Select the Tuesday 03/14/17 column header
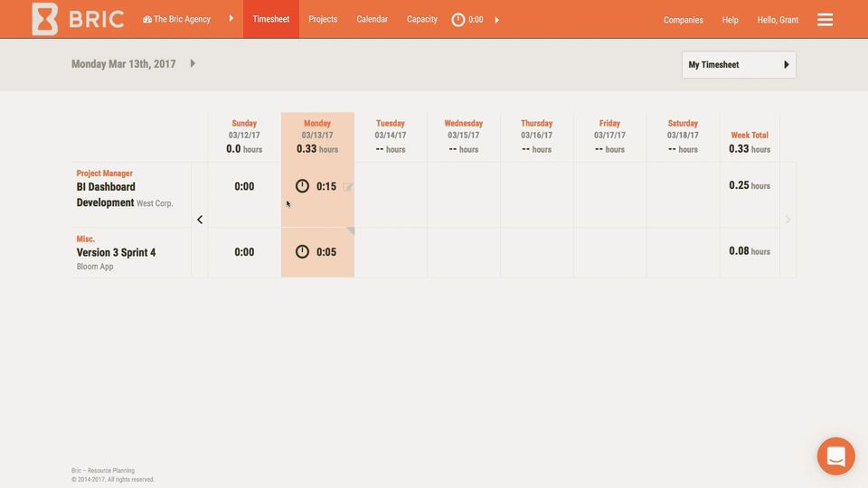Image resolution: width=868 pixels, height=488 pixels. pos(391,136)
